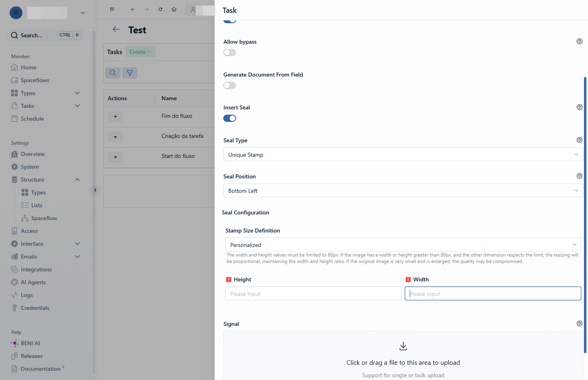Open the actions dropdown for Start do fluxo

click(x=115, y=157)
